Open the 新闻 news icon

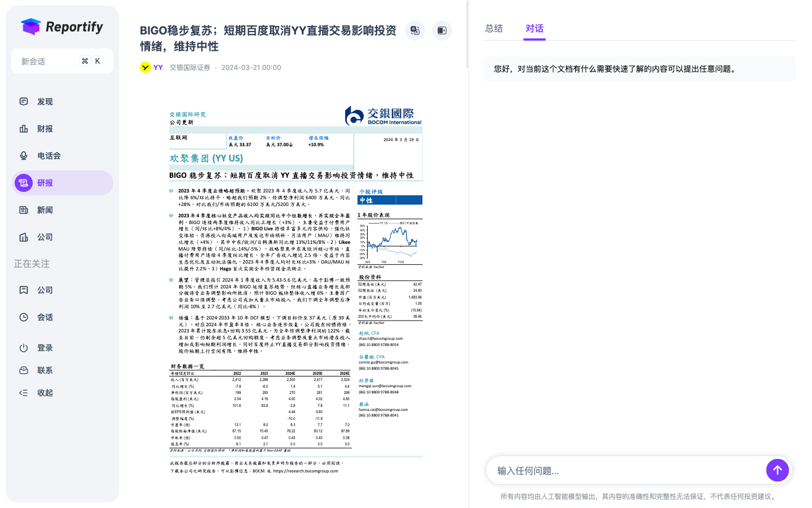24,210
